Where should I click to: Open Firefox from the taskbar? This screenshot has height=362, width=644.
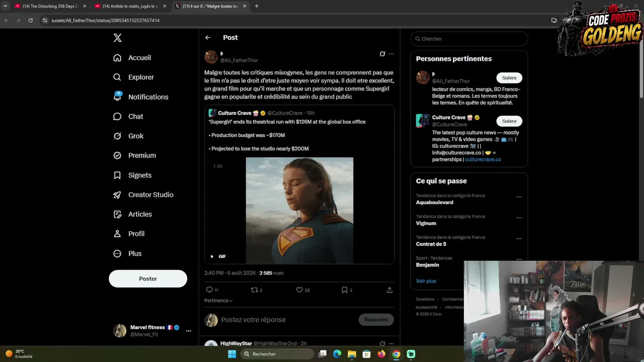coord(381,354)
